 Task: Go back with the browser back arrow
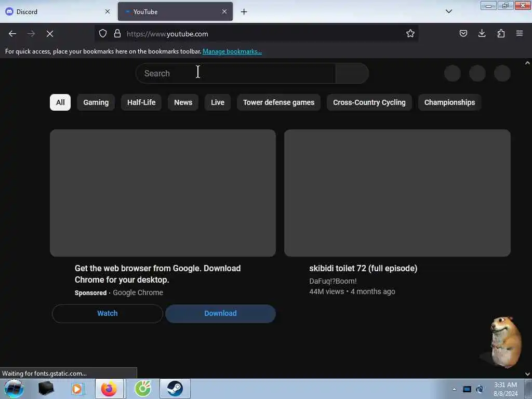pyautogui.click(x=12, y=34)
